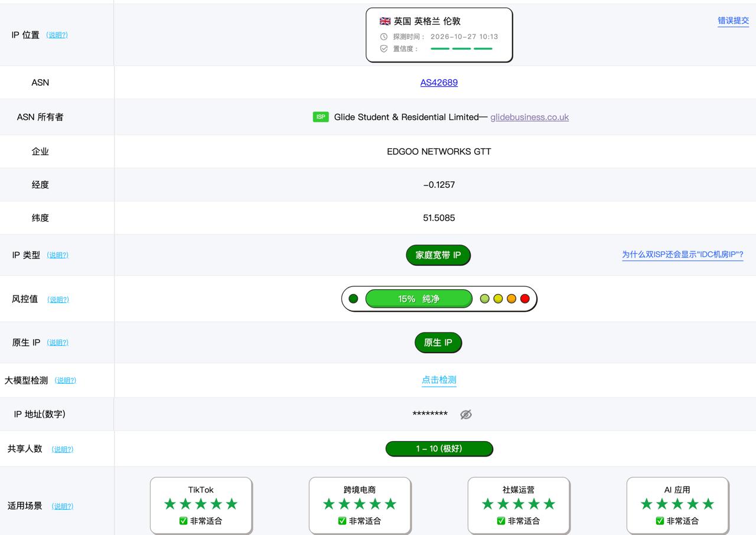Click the probe time 2026-10-27 10:13

click(x=464, y=37)
